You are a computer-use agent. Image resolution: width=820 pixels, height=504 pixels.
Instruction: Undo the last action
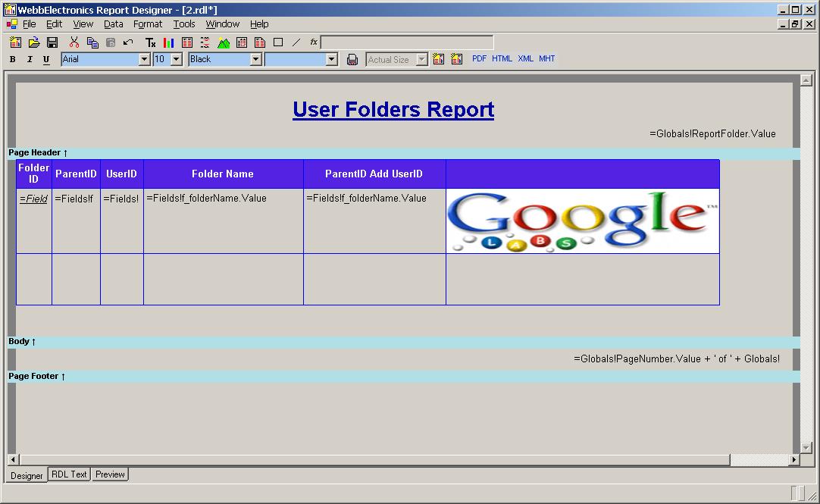[128, 42]
